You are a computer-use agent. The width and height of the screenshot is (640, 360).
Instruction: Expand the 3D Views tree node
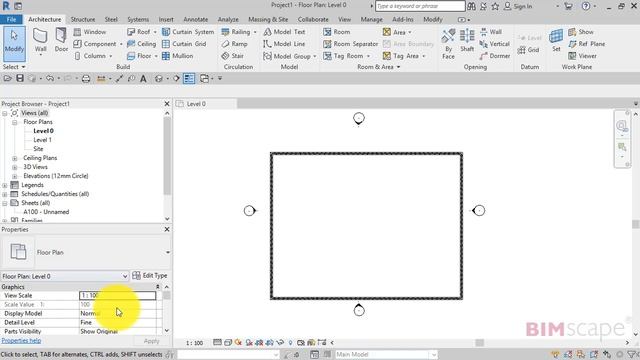(x=15, y=167)
